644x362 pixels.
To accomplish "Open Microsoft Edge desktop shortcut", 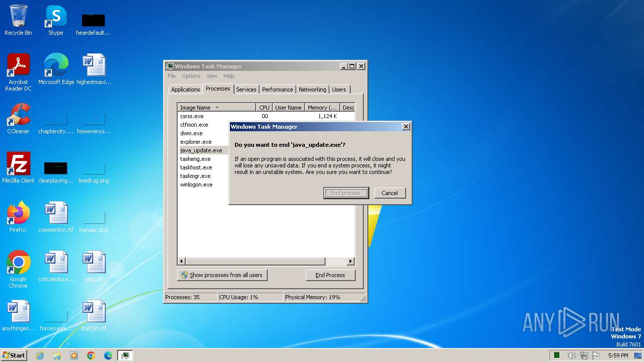I will (x=56, y=69).
